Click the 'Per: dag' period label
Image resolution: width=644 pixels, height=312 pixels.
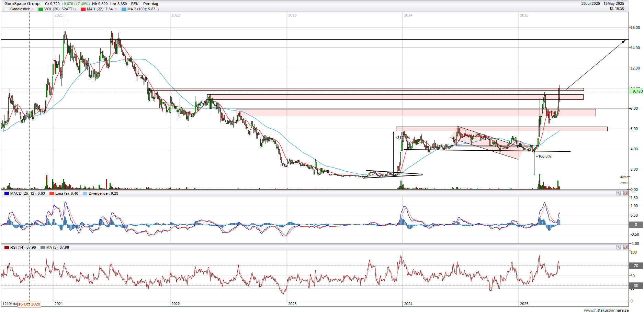tap(150, 4)
